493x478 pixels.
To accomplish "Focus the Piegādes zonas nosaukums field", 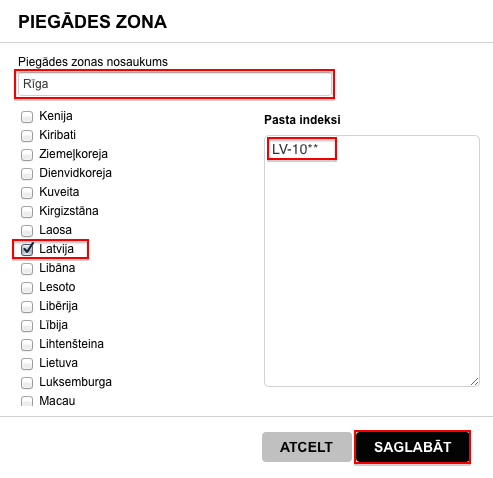I will click(175, 84).
